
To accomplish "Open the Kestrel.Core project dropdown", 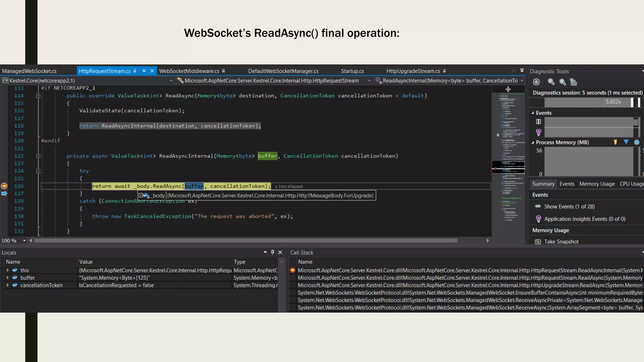I will (171, 81).
